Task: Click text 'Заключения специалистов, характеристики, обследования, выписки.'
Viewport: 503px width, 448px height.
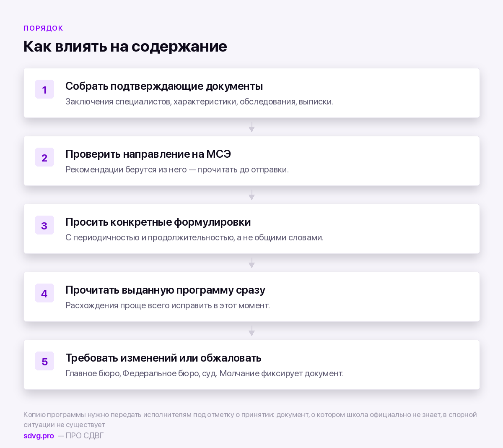Action: coord(200,102)
